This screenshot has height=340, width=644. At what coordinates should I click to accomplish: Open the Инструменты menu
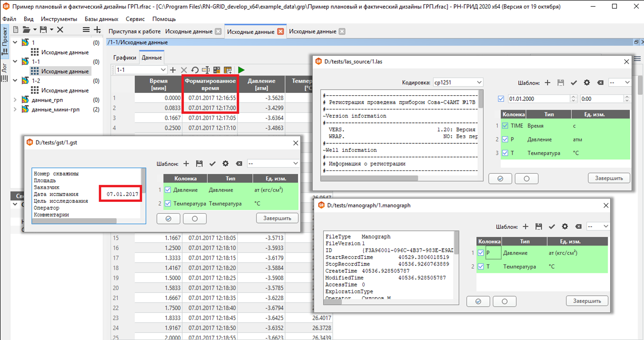(59, 19)
